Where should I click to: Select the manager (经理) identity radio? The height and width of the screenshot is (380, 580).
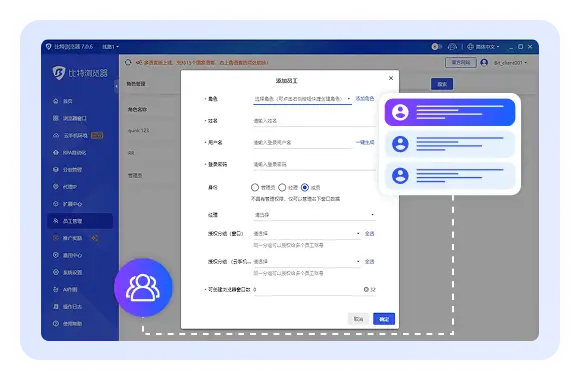282,187
